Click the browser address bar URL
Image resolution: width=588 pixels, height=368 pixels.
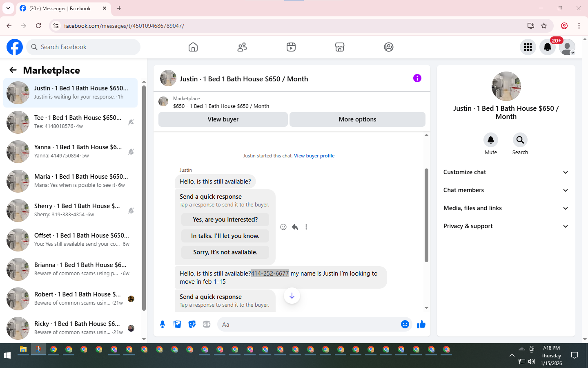124,26
